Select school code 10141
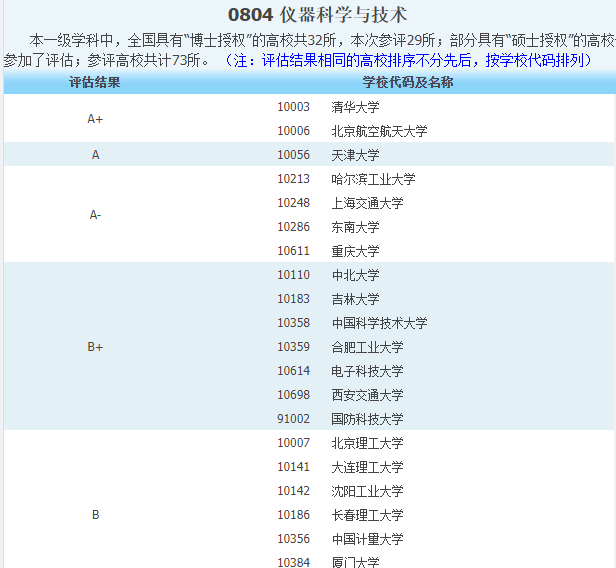Screen dimensions: 616x568 pos(293,466)
